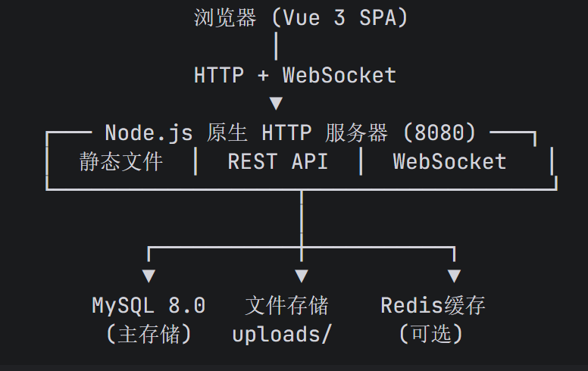Click the arrow below HTTP + WebSocket
Image resolution: width=588 pixels, height=371 pixels.
[277, 104]
